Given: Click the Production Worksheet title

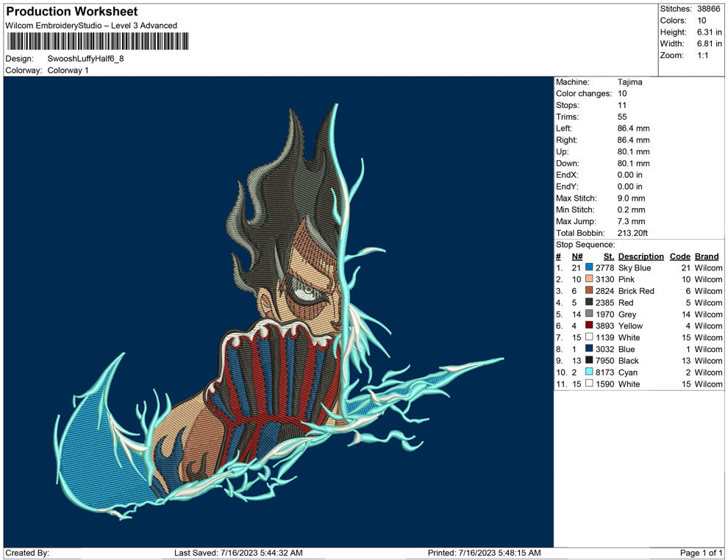Looking at the screenshot, I should [x=72, y=12].
